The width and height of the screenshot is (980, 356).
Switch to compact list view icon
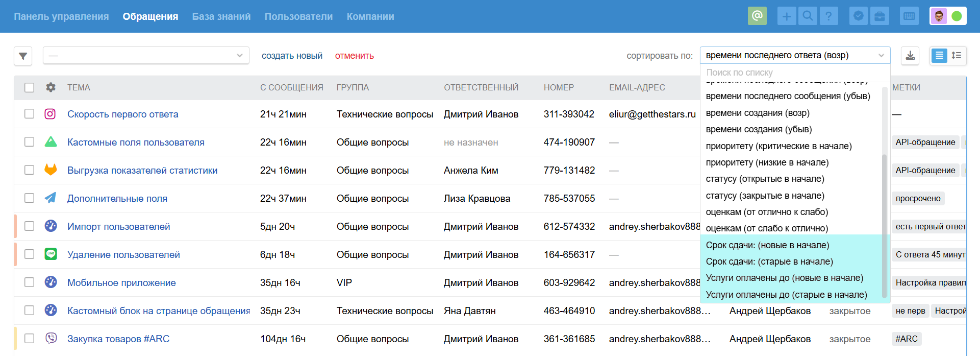tap(939, 55)
